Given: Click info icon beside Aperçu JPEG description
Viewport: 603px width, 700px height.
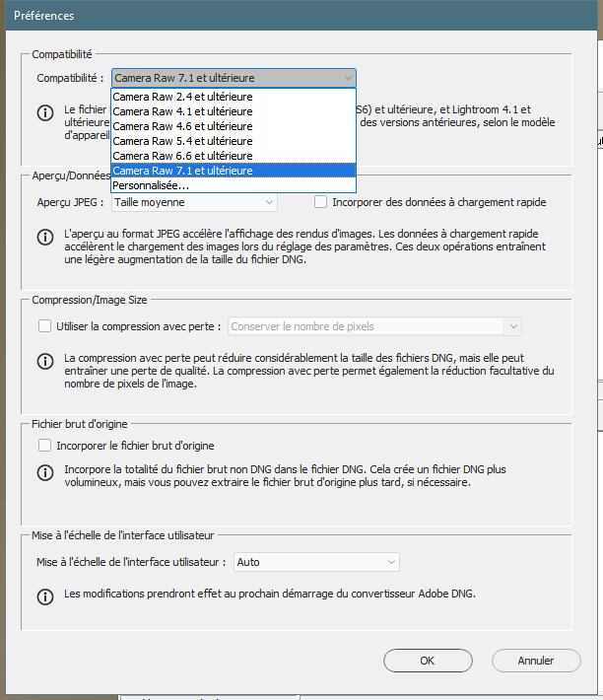Looking at the screenshot, I should pyautogui.click(x=45, y=238).
